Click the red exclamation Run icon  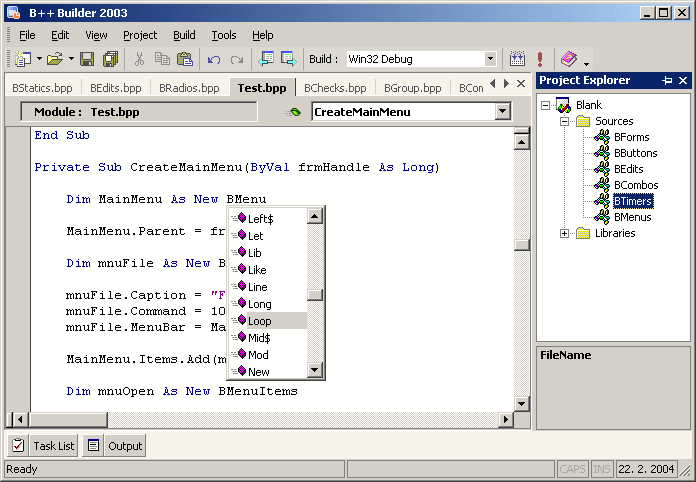coord(540,59)
